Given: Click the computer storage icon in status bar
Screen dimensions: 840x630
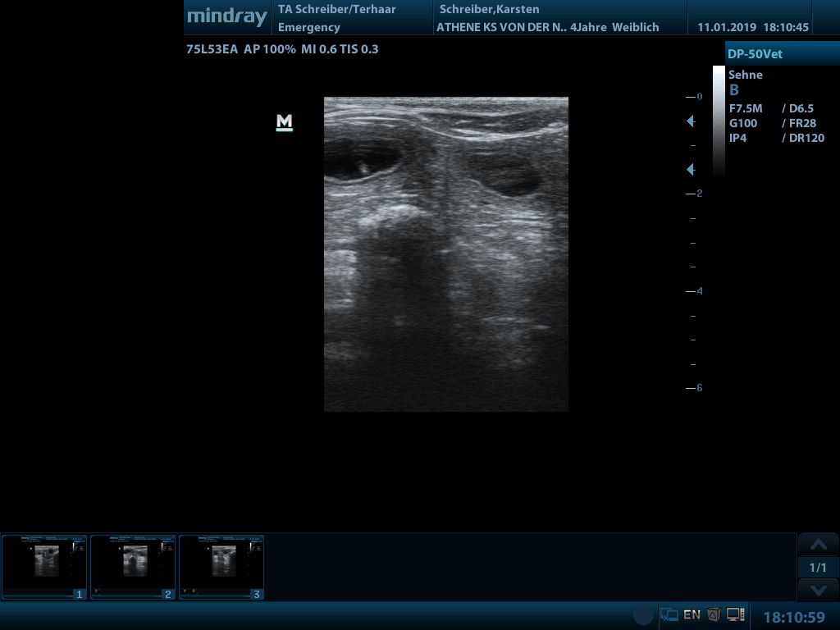Looking at the screenshot, I should point(735,614).
